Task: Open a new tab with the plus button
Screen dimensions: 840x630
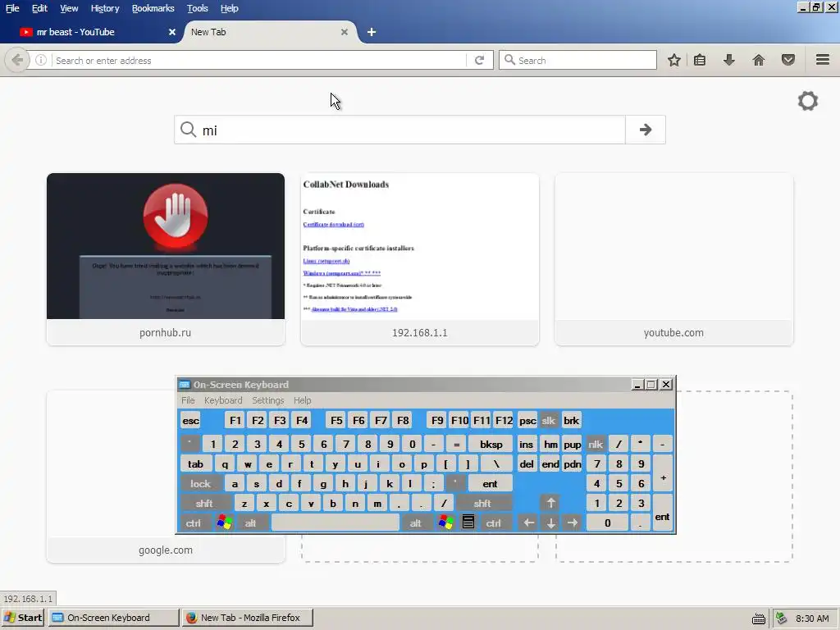Action: point(372,32)
